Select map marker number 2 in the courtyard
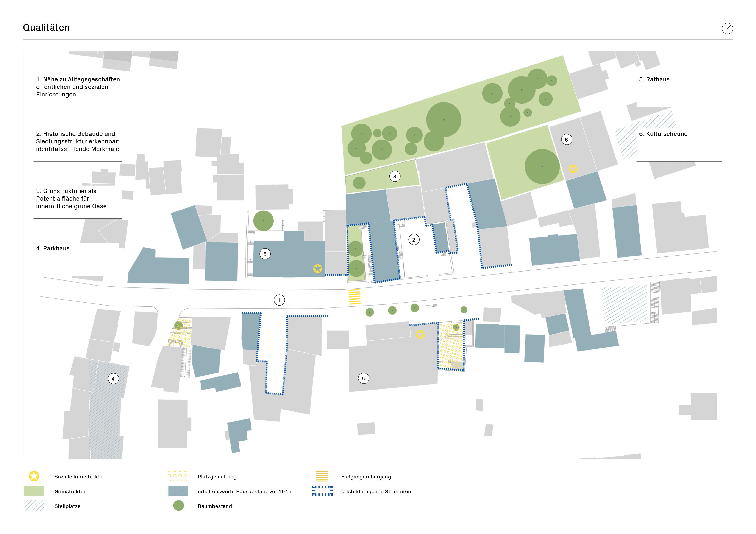The height and width of the screenshot is (534, 756). [x=414, y=239]
